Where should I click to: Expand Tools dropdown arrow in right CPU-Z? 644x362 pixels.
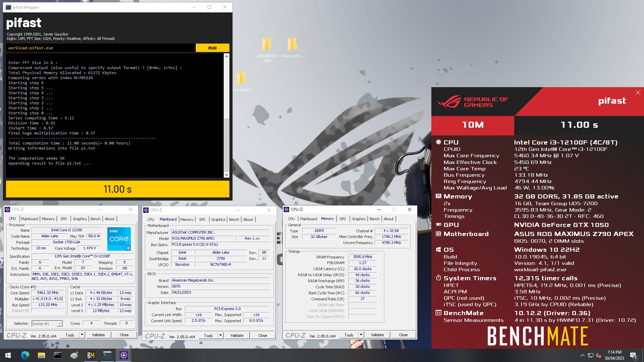pyautogui.click(x=361, y=335)
